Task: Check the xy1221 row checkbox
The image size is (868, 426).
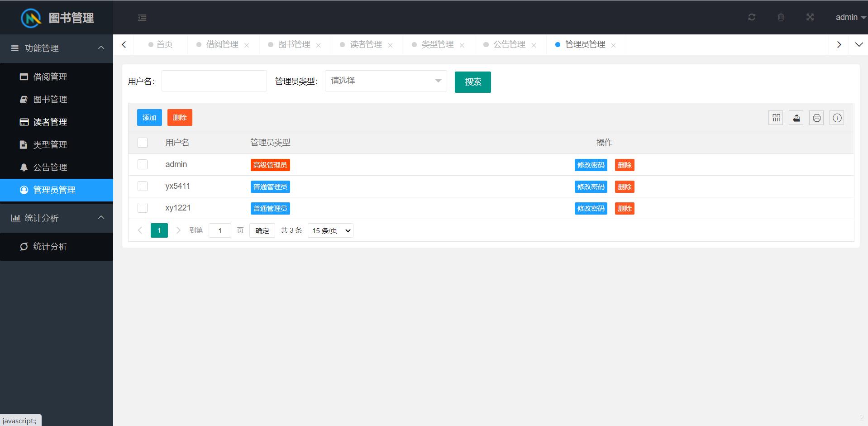Action: coord(143,208)
